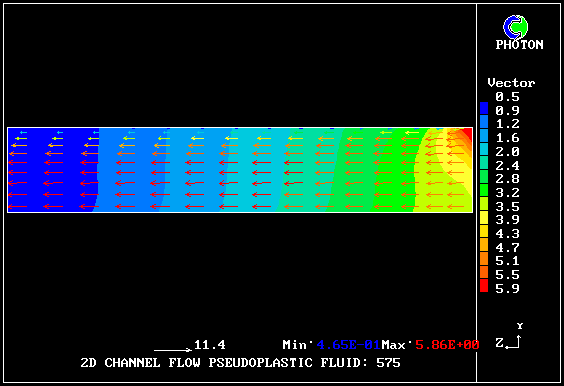The image size is (564, 386).
Task: Select the orange swatch beside 5.1
Action: tap(484, 259)
